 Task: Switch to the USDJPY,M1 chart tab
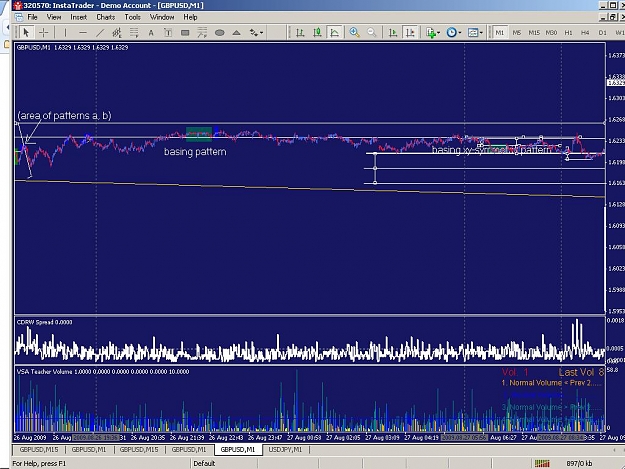285,449
